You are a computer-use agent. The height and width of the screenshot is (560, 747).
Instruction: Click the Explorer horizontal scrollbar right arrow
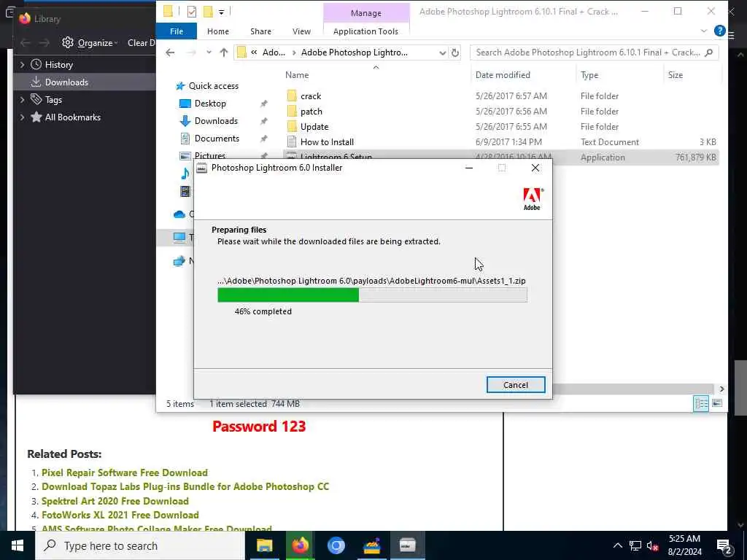coord(721,389)
